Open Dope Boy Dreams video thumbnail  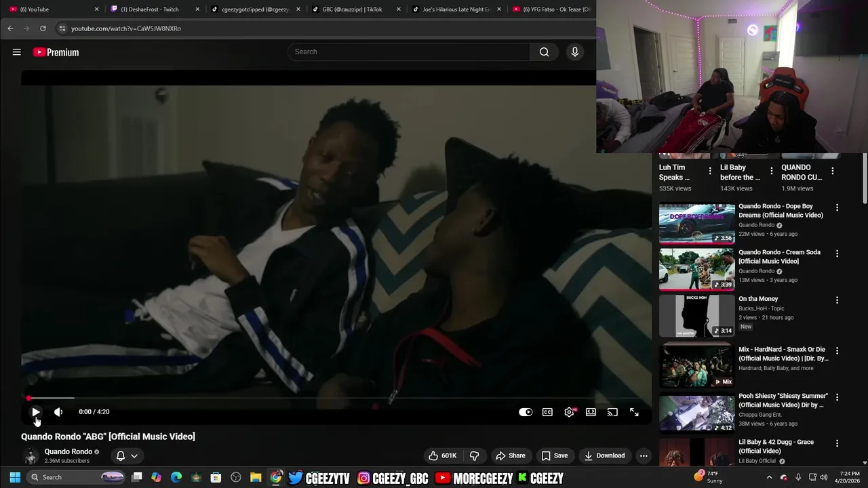696,223
